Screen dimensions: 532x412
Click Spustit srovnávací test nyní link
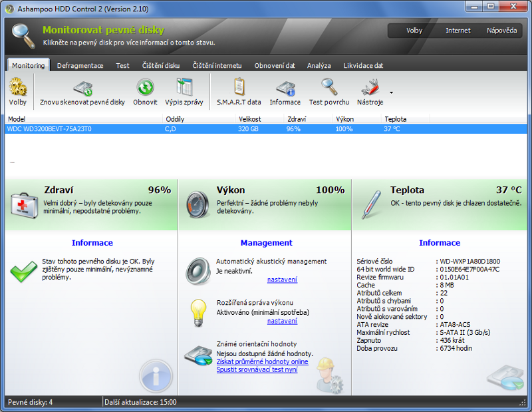point(257,369)
